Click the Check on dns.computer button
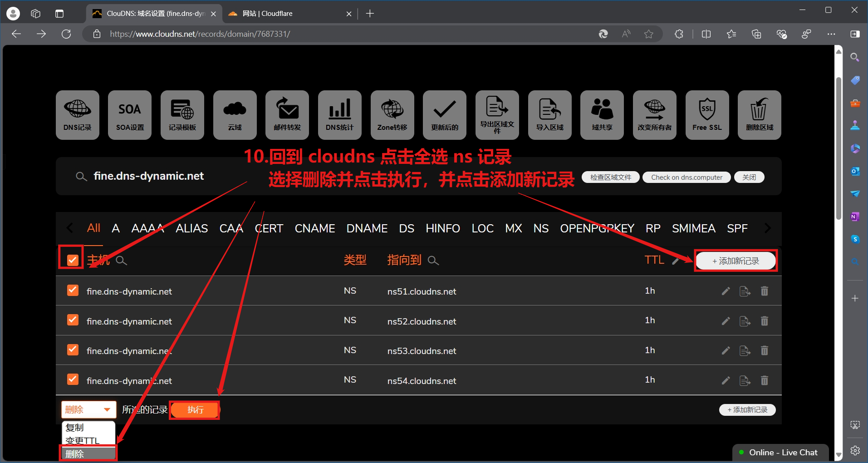Screen dimensions: 868x463 [687, 177]
